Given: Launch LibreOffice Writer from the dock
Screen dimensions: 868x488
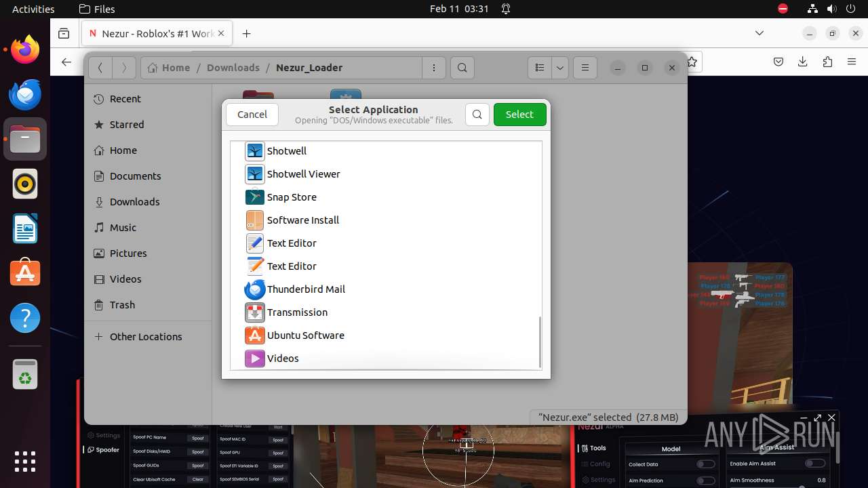Looking at the screenshot, I should click(x=25, y=228).
